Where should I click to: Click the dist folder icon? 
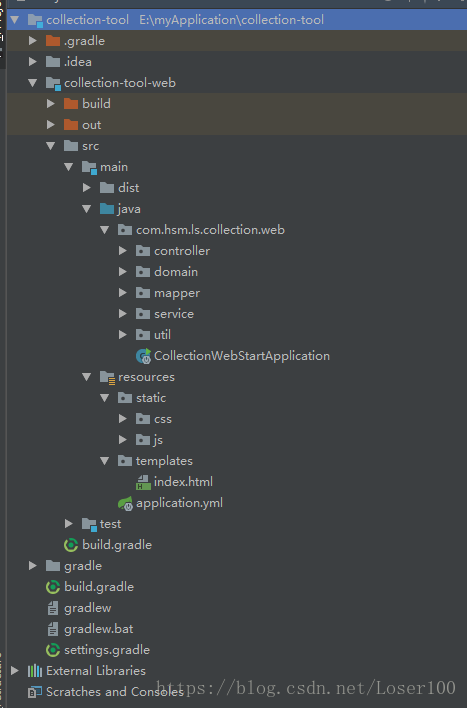107,187
